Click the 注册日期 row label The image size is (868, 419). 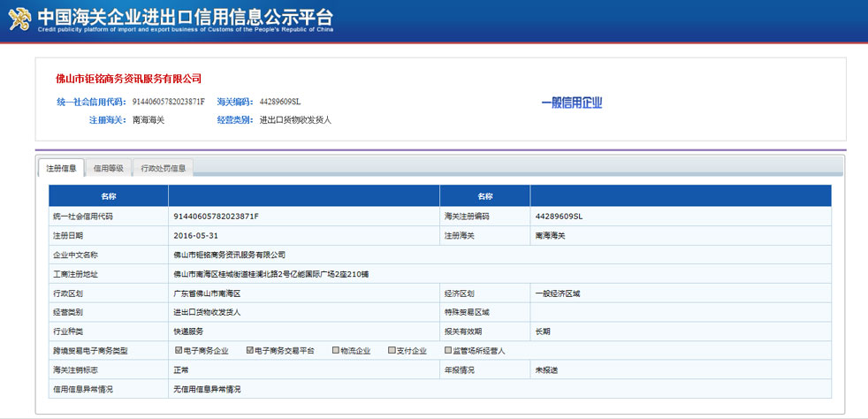[x=68, y=235]
